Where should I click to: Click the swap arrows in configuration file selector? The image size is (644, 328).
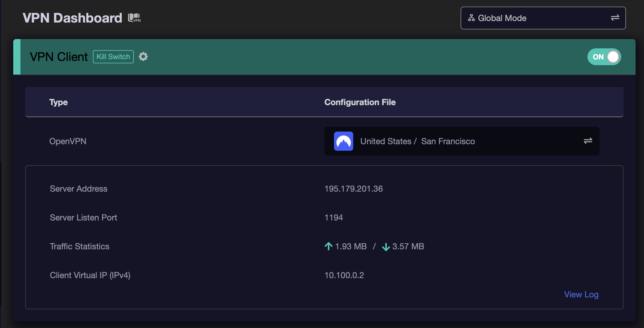point(588,141)
